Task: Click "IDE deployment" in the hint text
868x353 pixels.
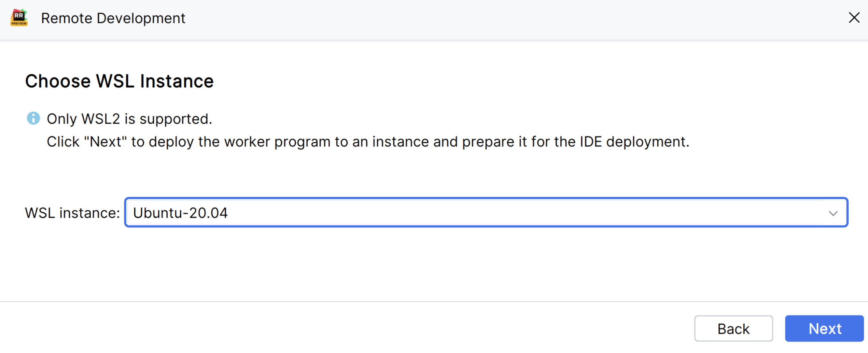Action: 633,142
